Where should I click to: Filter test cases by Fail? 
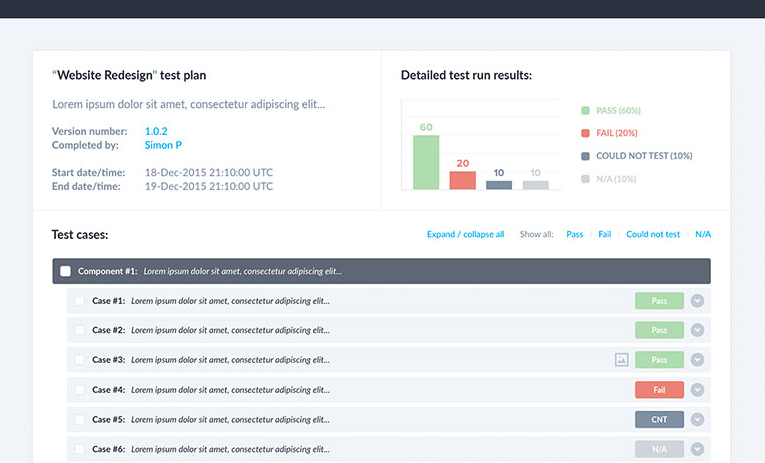pos(604,234)
